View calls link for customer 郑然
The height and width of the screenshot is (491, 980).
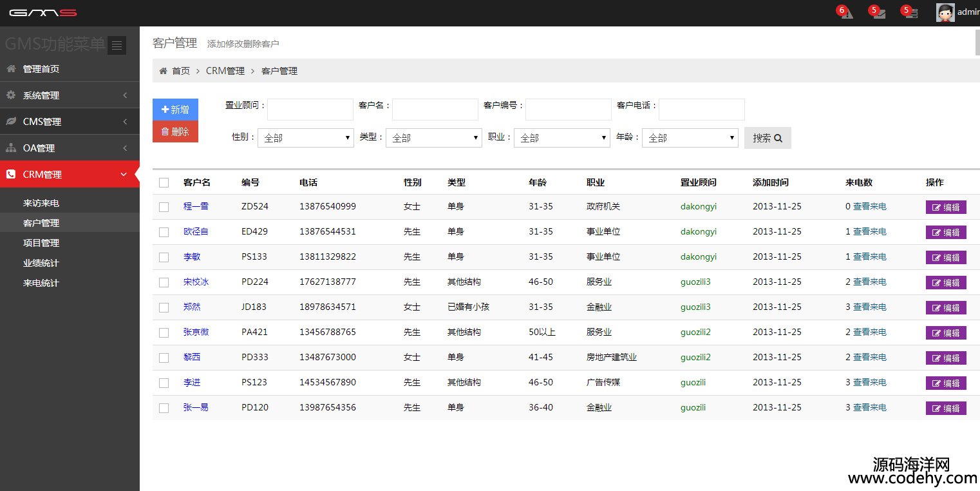(869, 307)
